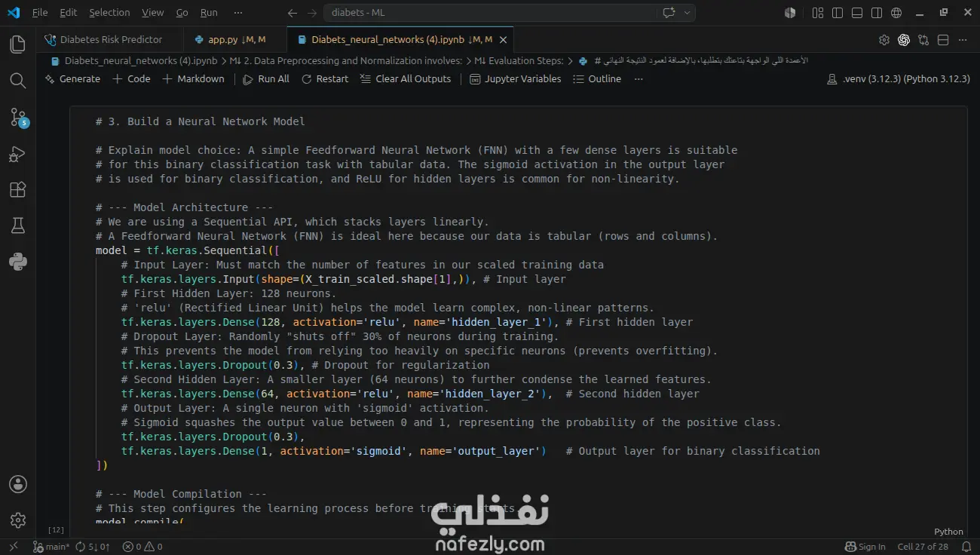The width and height of the screenshot is (980, 555).
Task: Add a Code cell
Action: pyautogui.click(x=131, y=78)
